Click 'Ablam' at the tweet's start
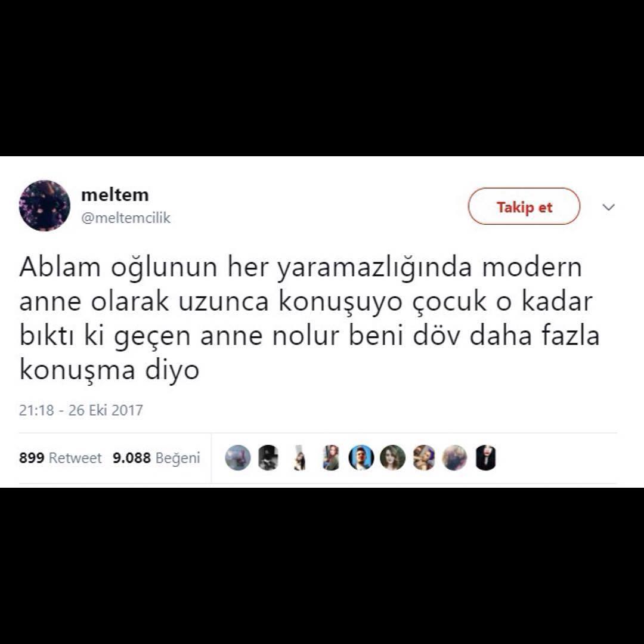 (x=60, y=267)
